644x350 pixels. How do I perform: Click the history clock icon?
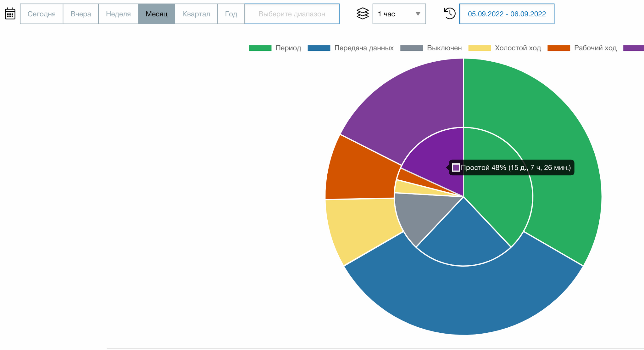pos(450,14)
